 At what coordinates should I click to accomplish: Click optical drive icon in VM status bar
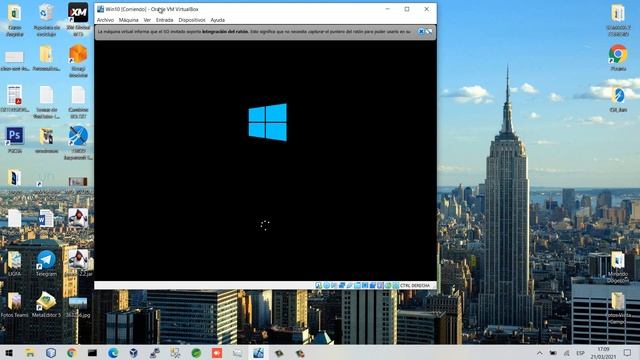click(327, 286)
